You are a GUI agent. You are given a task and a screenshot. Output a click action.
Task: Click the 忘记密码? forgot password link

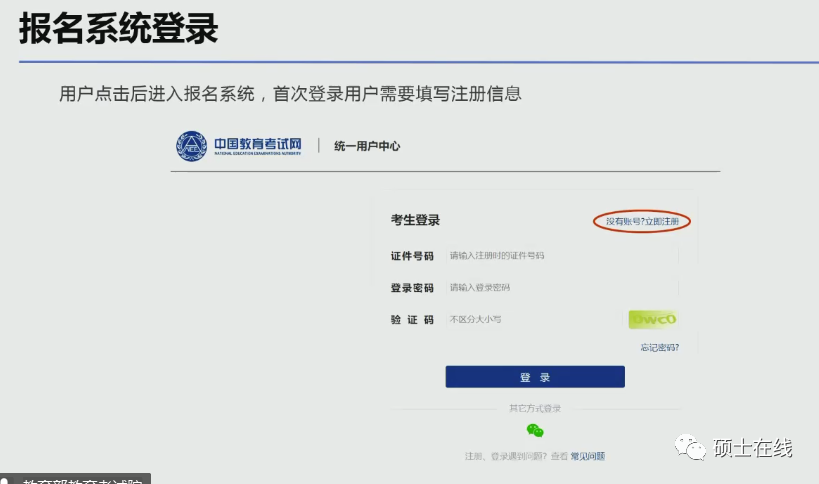[659, 347]
